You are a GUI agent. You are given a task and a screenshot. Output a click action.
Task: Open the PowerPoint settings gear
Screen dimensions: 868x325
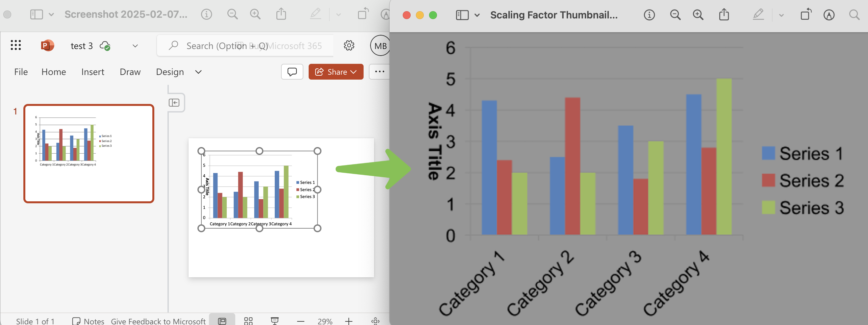tap(349, 45)
